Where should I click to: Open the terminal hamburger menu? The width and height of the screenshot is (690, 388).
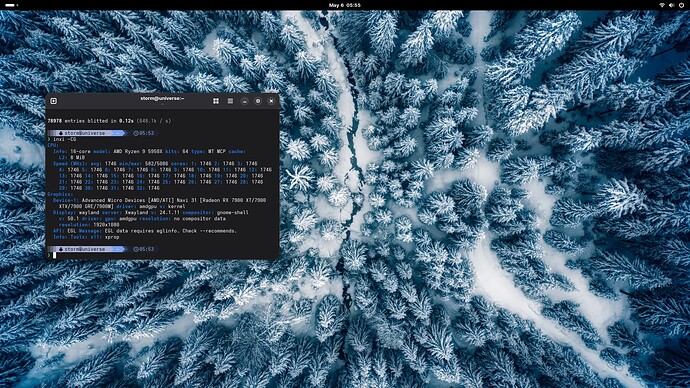(x=230, y=101)
